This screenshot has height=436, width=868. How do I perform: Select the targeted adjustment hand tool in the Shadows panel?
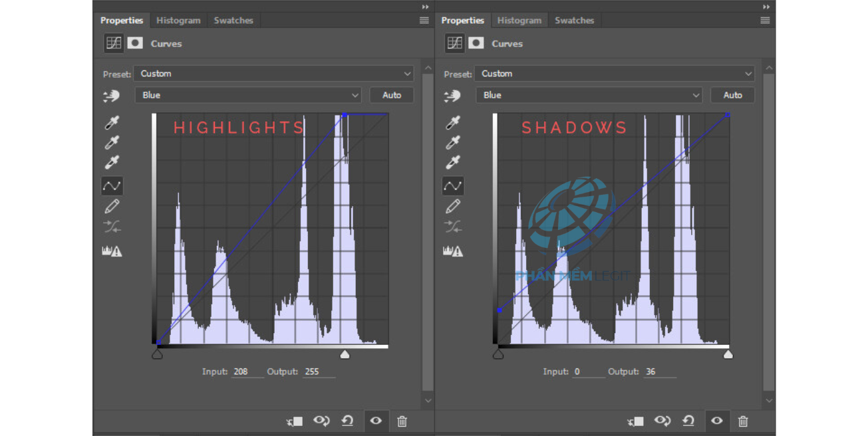click(x=452, y=96)
